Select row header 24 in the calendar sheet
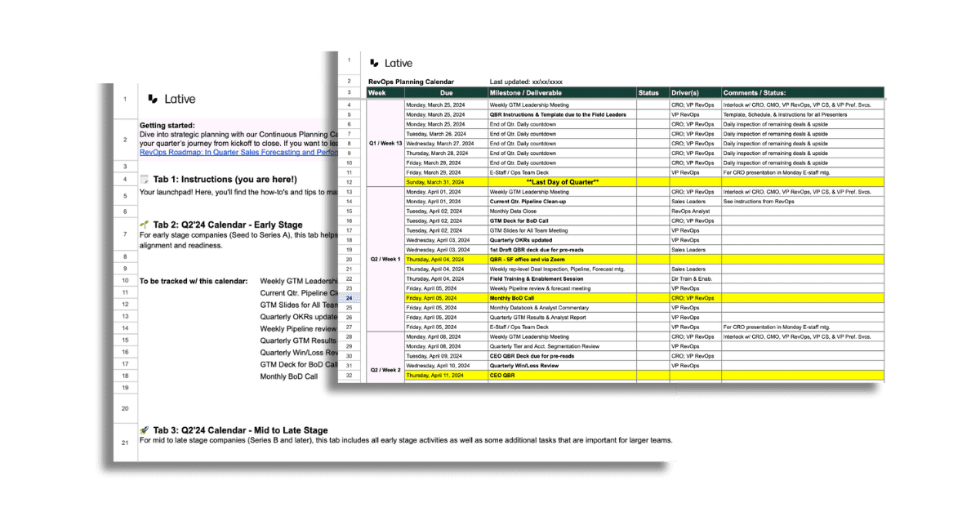 (349, 298)
